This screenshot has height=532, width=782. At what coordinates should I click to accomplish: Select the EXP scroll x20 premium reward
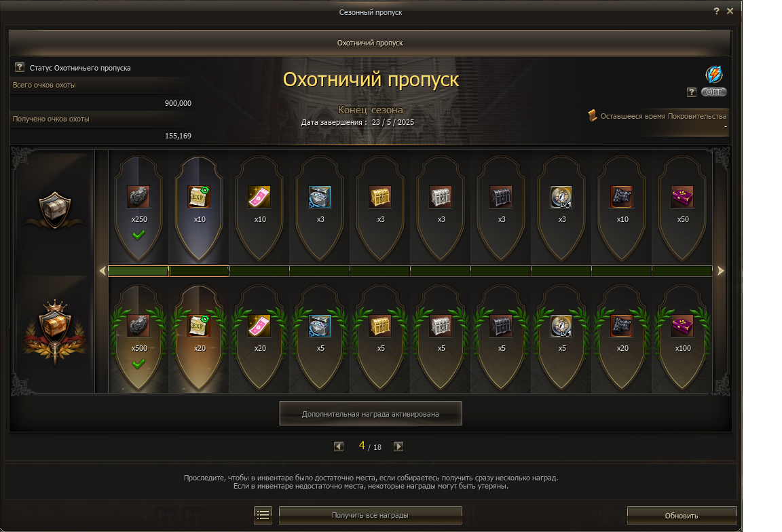[x=200, y=326]
